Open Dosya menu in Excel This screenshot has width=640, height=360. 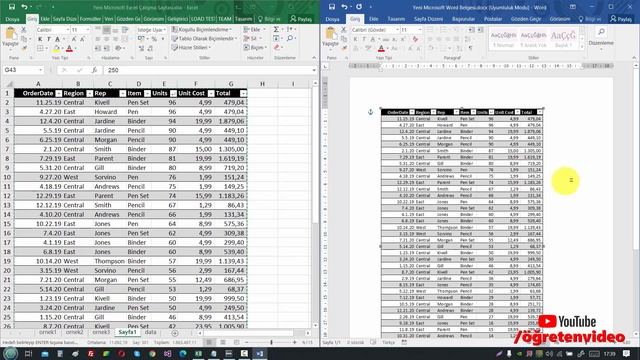12,19
